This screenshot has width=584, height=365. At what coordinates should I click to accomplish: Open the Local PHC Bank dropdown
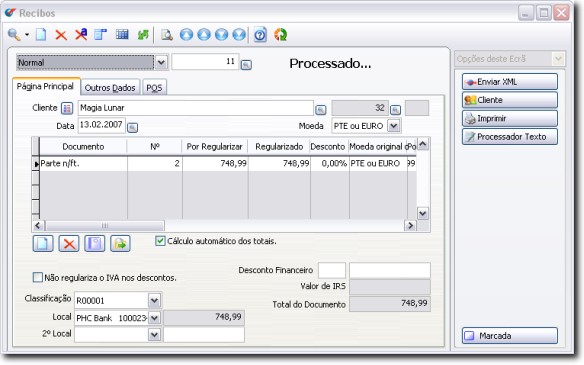[154, 318]
